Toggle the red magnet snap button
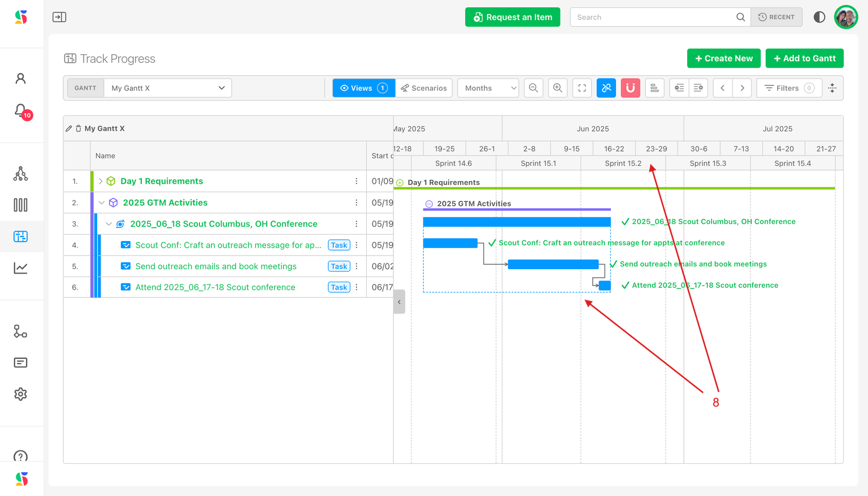This screenshot has height=496, width=868. click(x=630, y=88)
